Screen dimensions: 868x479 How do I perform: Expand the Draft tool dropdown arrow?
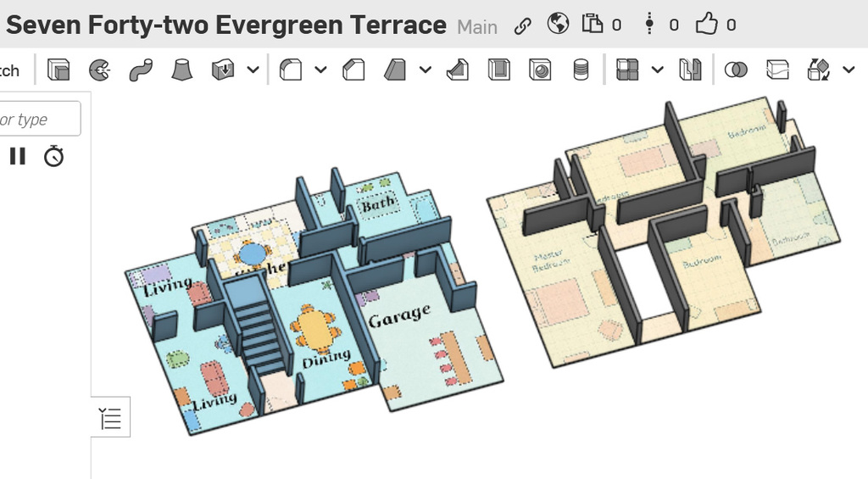pyautogui.click(x=426, y=70)
